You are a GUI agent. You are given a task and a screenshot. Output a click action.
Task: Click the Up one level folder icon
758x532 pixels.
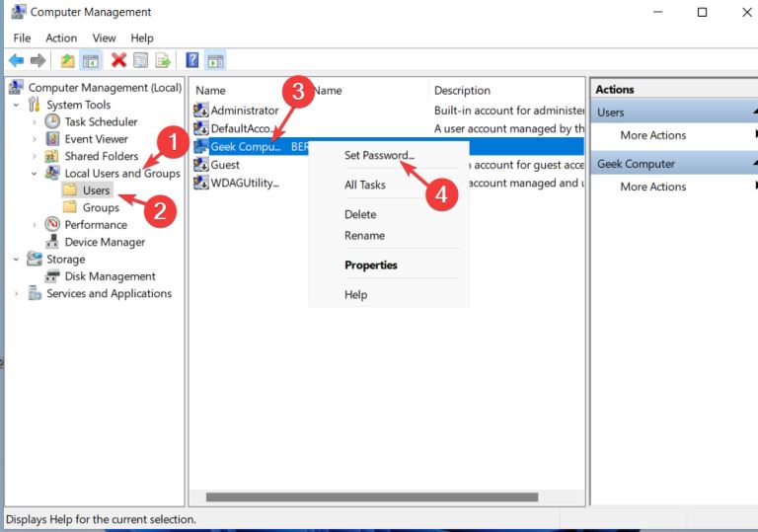pos(68,61)
